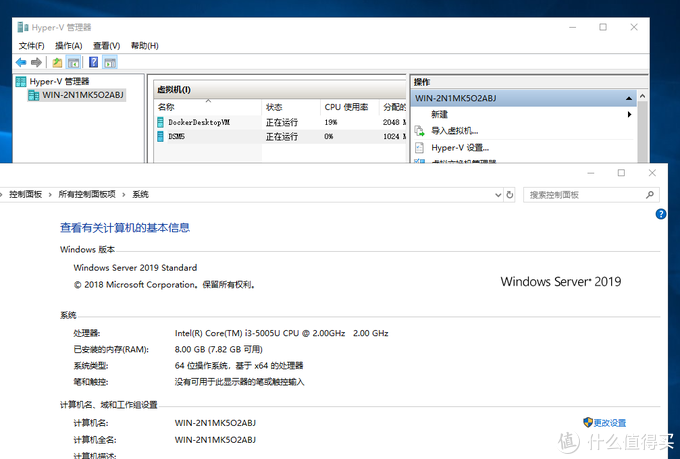Viewport: 680px width, 459px height.
Task: Click 导入虚拟机... in the actions pane
Action: click(x=454, y=131)
